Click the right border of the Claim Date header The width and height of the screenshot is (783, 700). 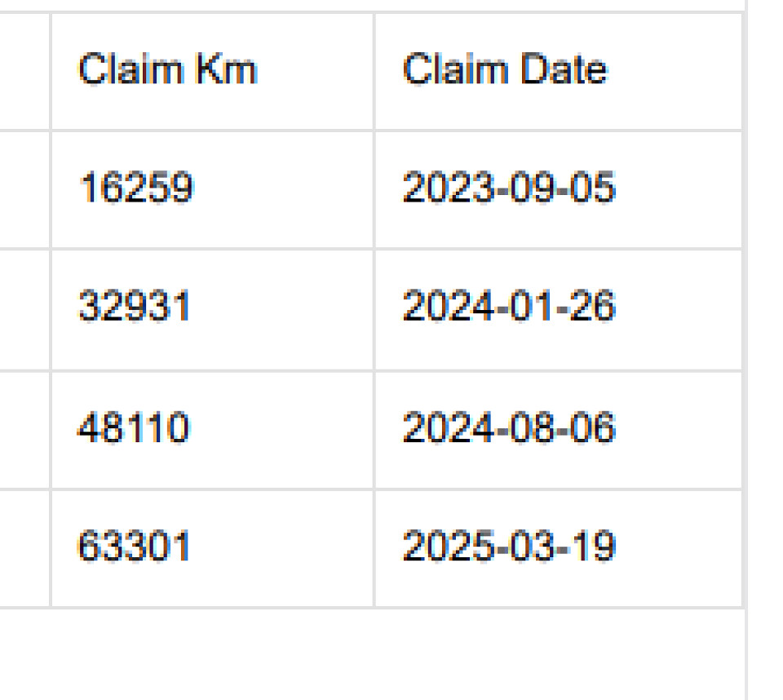click(x=743, y=71)
